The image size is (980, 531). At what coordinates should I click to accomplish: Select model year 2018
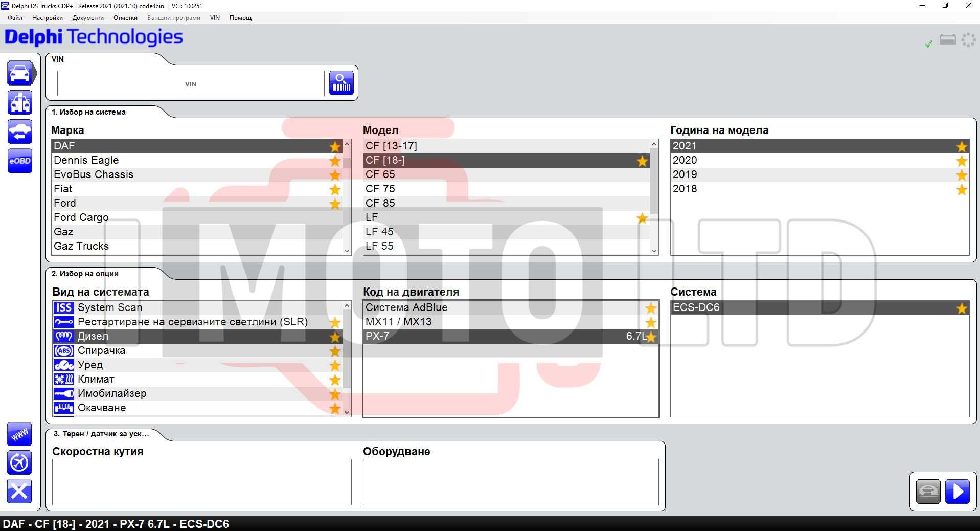819,189
